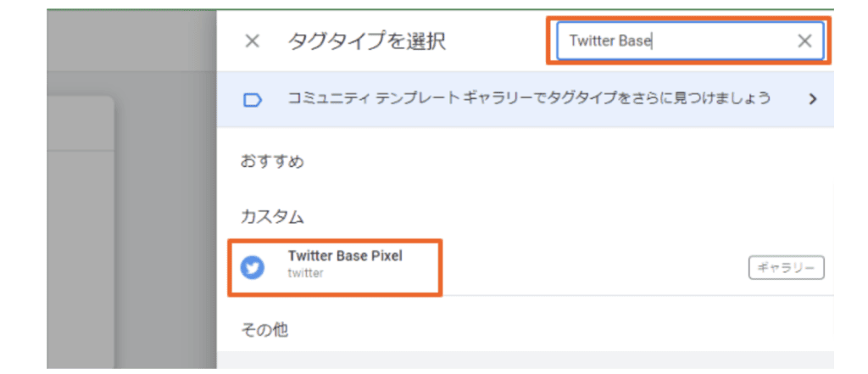Click the dimmed tag configuration card behind the panel
This screenshot has width=868, height=374.
click(x=81, y=232)
